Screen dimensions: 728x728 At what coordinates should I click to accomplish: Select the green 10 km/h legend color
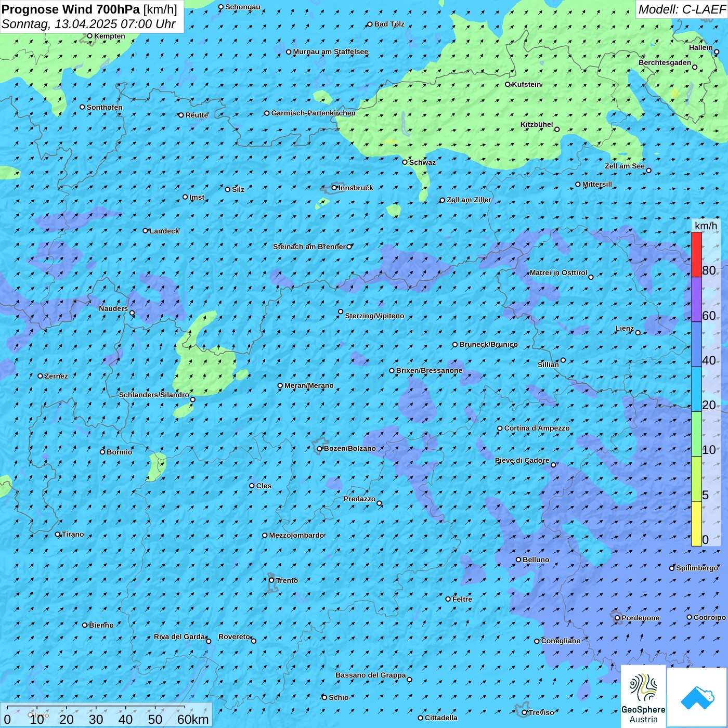tap(696, 434)
